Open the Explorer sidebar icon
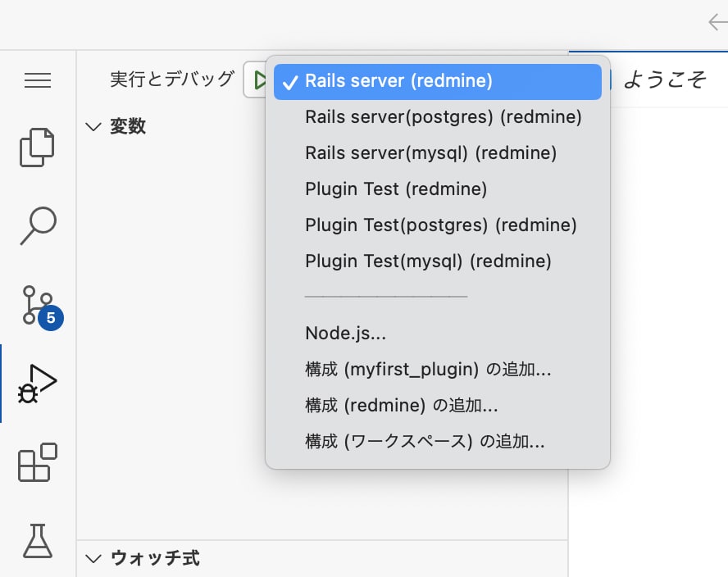 (37, 148)
